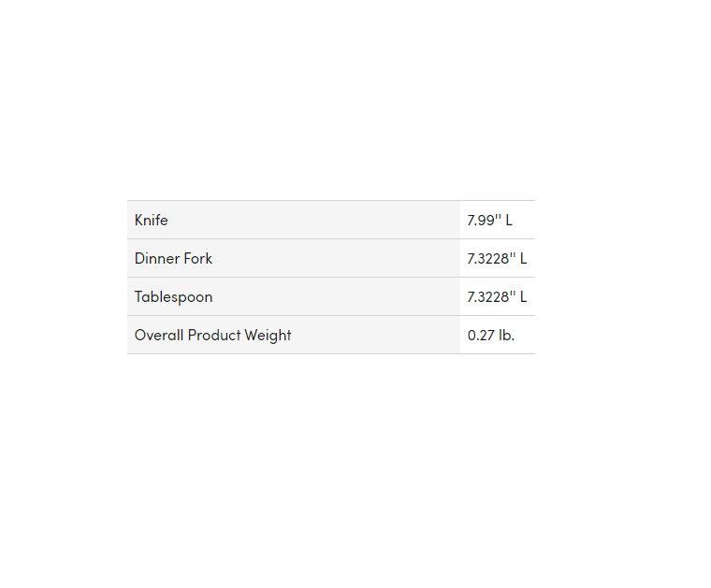Click the word "Weight" in the last row

click(x=268, y=336)
